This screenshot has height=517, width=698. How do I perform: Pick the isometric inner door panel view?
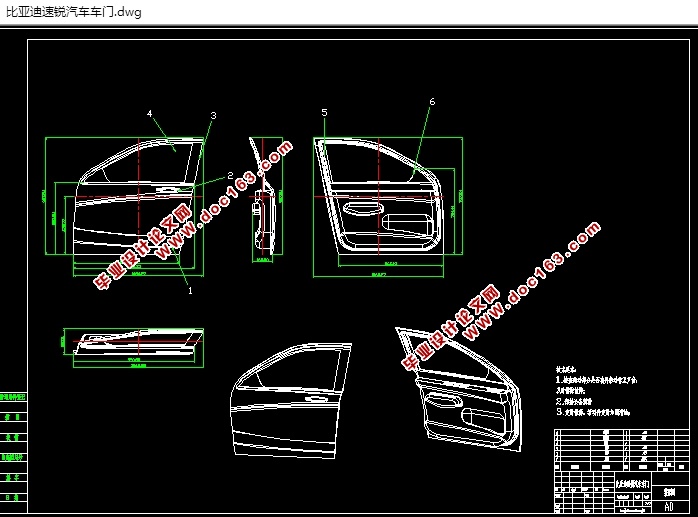[458, 389]
